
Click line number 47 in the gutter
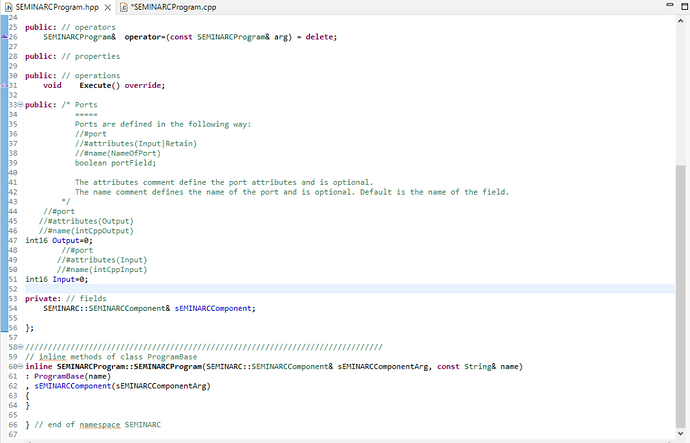pos(13,240)
